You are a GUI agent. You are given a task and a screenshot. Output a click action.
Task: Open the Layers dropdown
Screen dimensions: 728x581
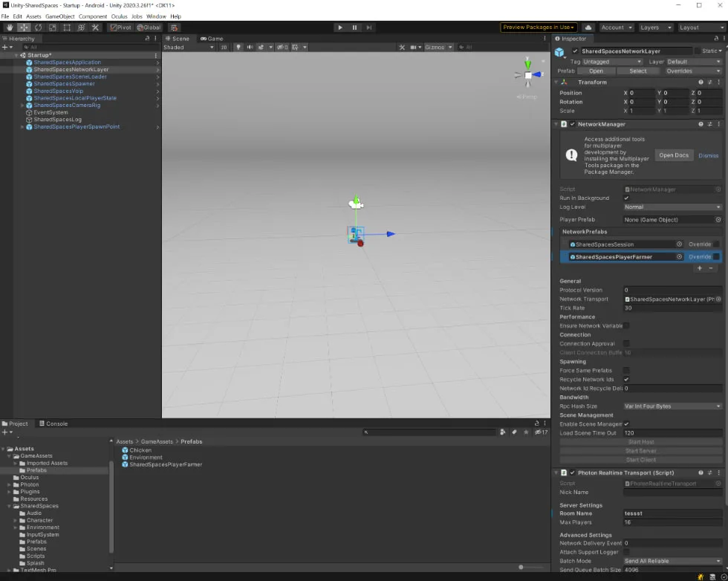tap(655, 27)
